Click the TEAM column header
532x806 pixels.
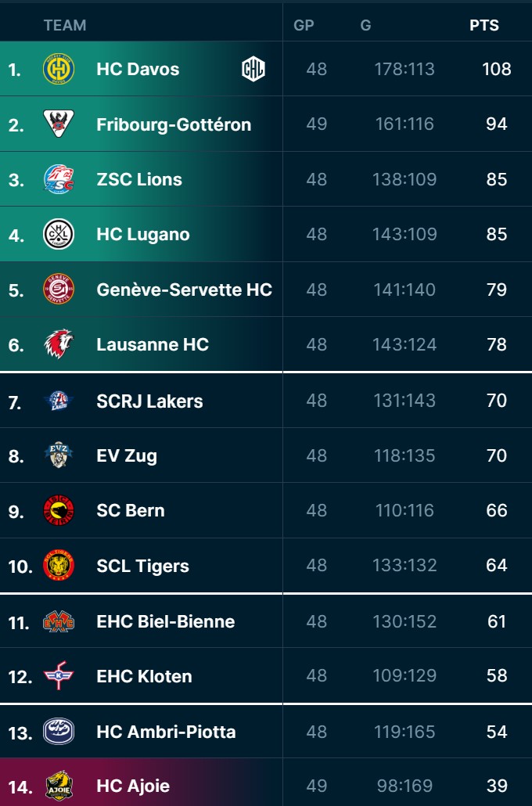65,25
